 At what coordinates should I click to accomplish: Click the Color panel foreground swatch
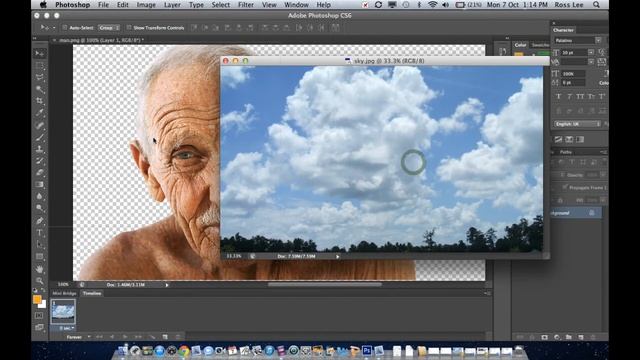click(x=519, y=55)
